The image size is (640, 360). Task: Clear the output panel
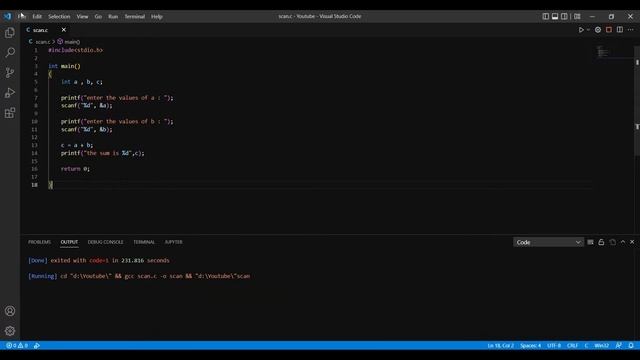591,242
